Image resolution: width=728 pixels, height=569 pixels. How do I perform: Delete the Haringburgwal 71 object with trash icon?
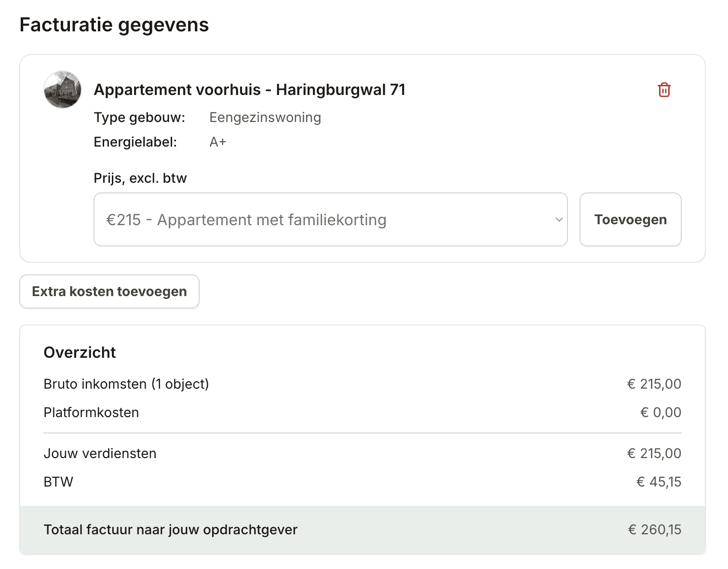pos(664,90)
